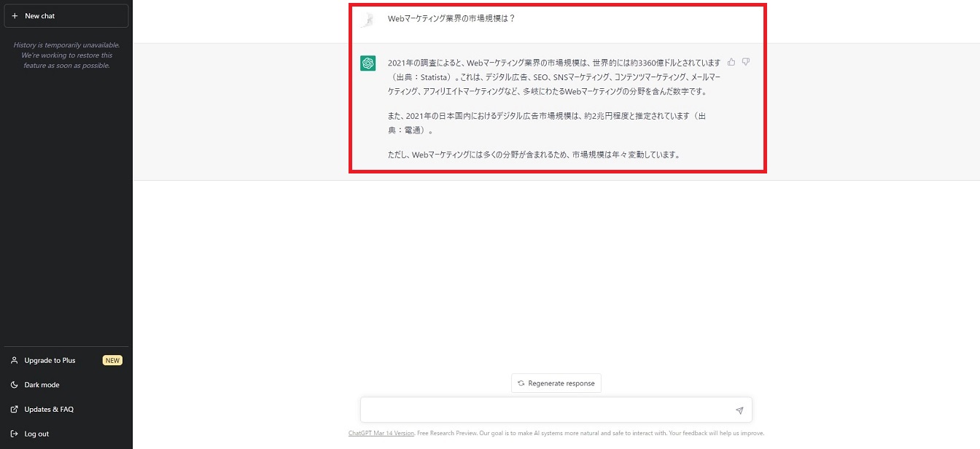980x449 pixels.
Task: Click the user question text about Webマーケティング
Action: click(451, 19)
